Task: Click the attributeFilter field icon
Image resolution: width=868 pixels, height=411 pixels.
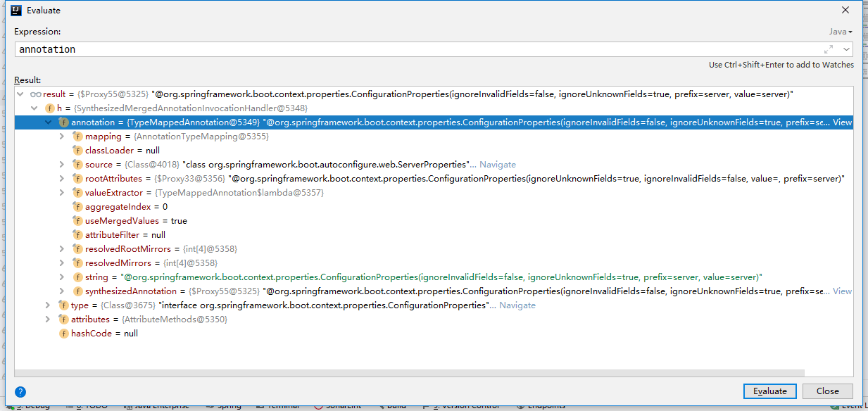Action: (77, 235)
